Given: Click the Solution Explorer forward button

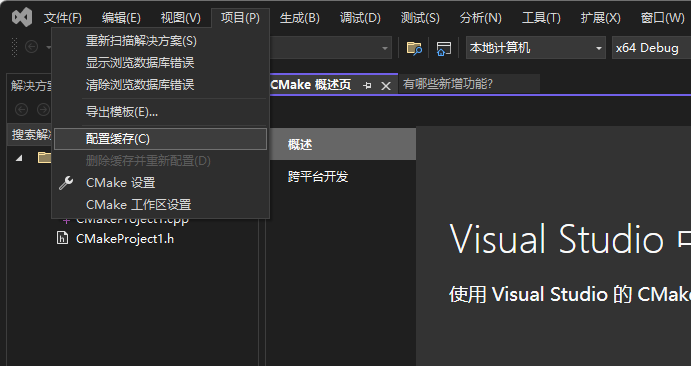Looking at the screenshot, I should pos(43,109).
